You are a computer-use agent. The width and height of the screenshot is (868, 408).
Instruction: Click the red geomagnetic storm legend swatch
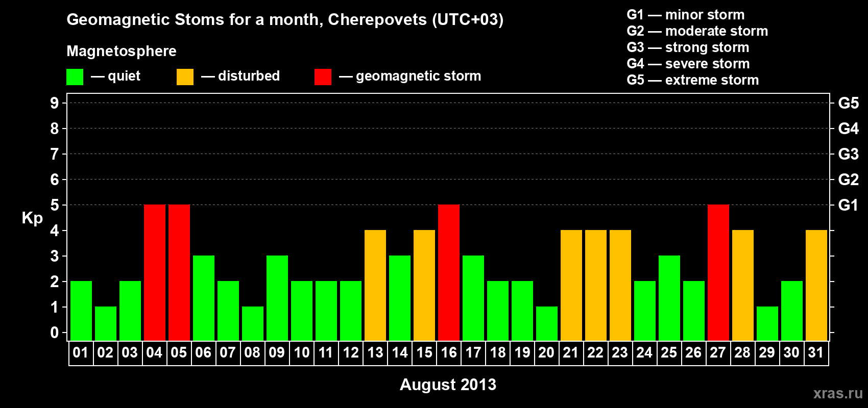pyautogui.click(x=323, y=77)
